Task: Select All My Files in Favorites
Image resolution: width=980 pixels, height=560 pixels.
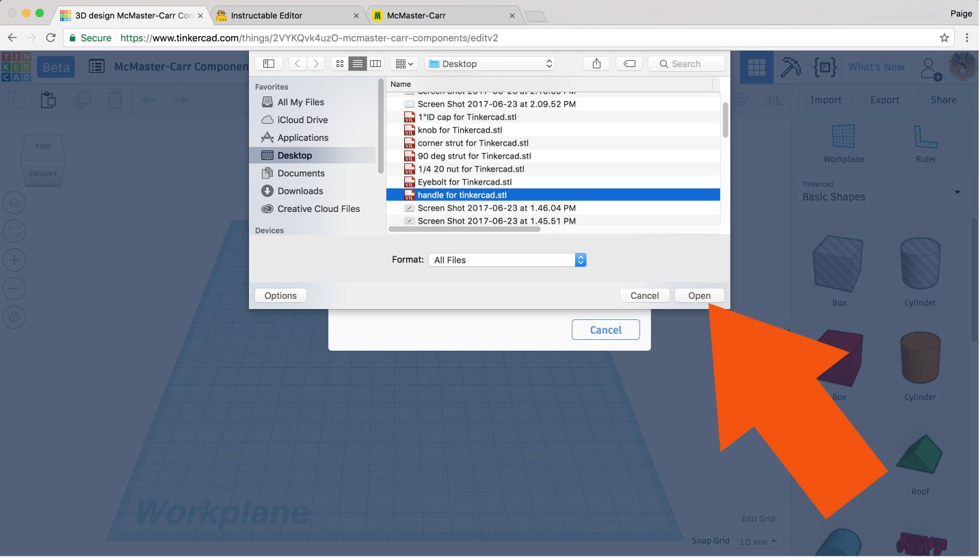Action: pos(301,102)
